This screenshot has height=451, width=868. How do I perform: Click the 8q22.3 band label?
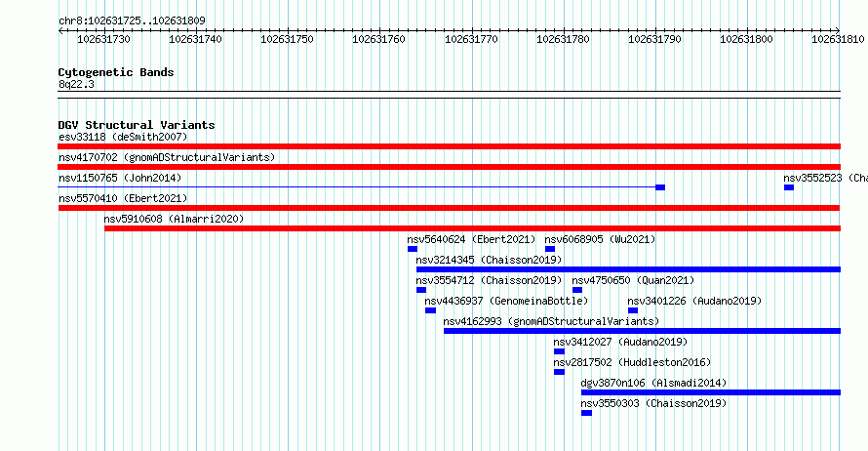[x=76, y=84]
